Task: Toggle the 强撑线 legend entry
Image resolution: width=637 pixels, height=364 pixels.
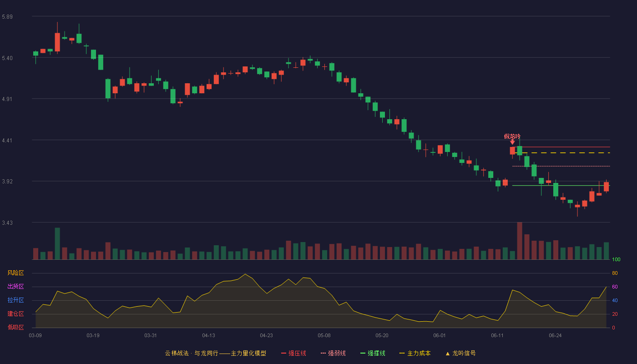Action: click(373, 353)
